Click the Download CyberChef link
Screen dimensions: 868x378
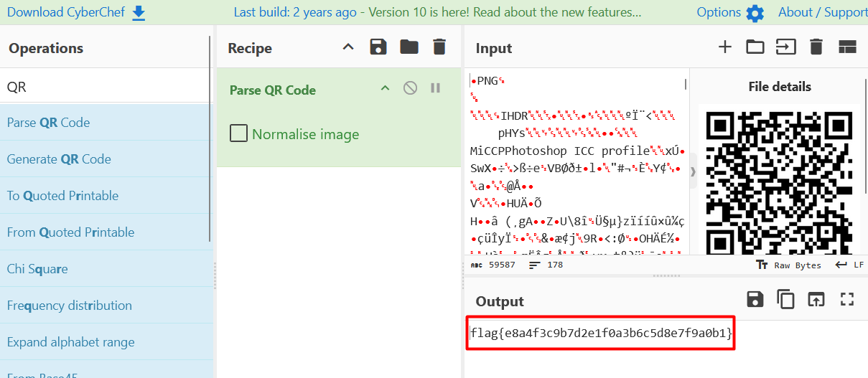coord(76,12)
